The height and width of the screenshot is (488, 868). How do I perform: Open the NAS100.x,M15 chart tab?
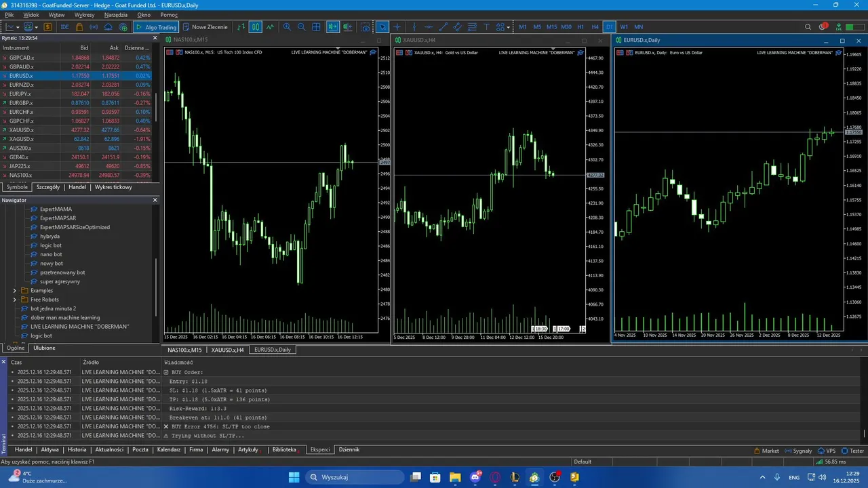pos(184,350)
